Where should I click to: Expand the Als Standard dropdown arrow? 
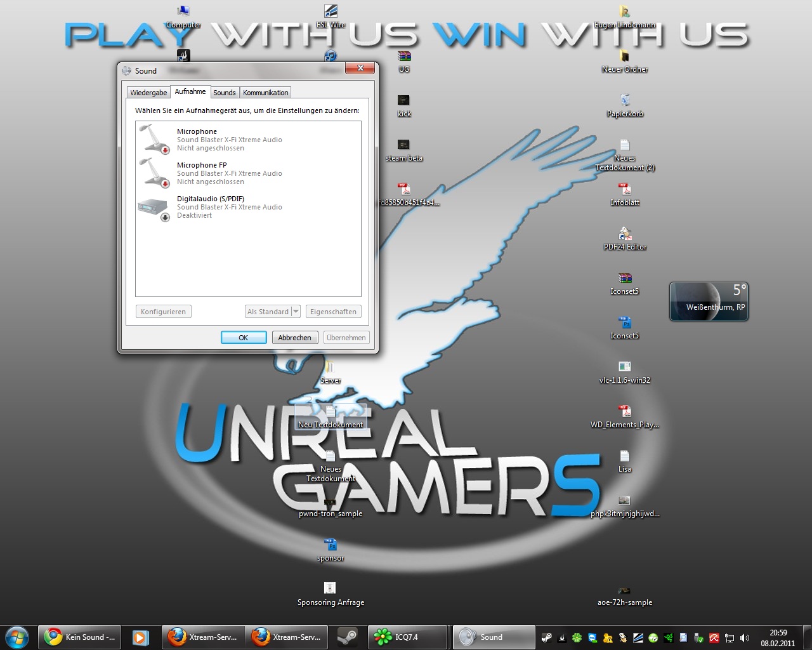click(x=296, y=312)
